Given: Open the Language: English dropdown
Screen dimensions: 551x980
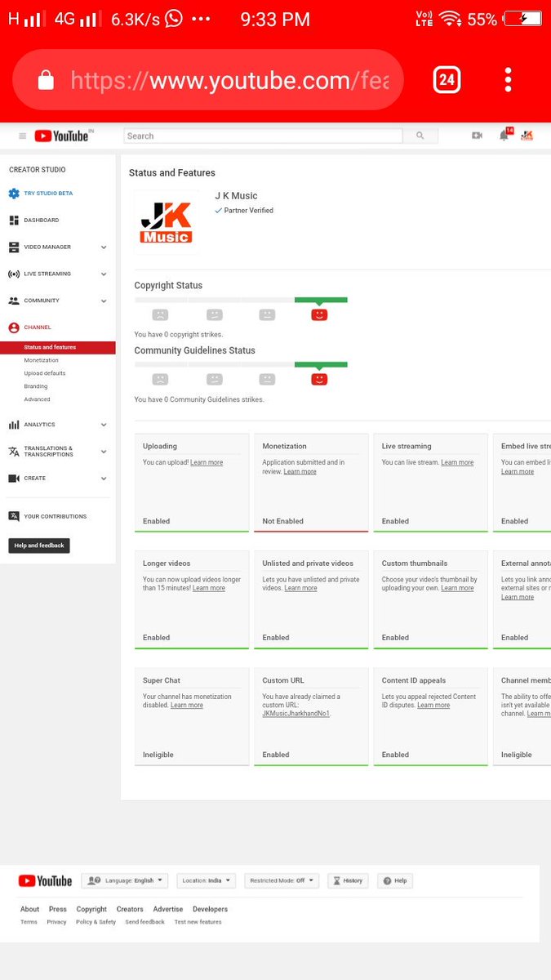Looking at the screenshot, I should [x=125, y=881].
